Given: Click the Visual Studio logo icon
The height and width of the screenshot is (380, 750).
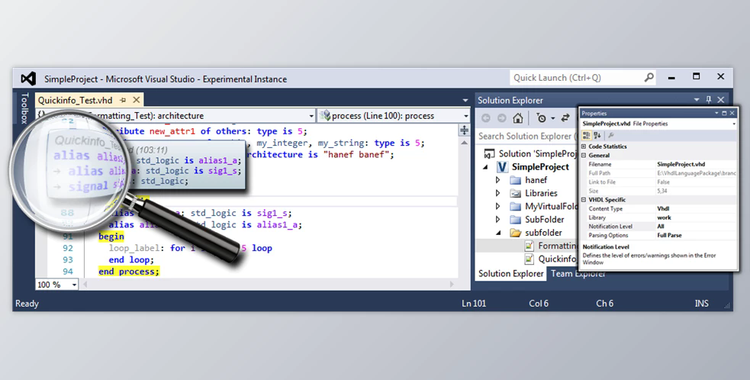Looking at the screenshot, I should click(28, 79).
